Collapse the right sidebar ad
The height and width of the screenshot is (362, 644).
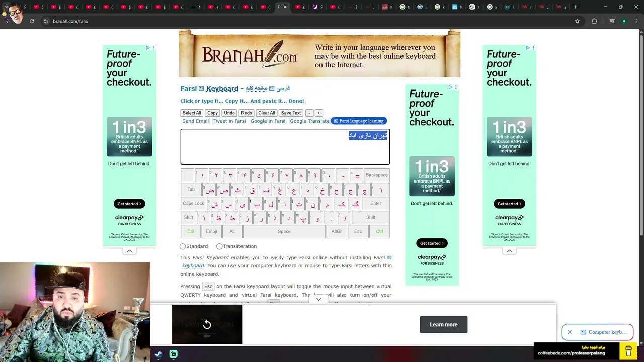509,251
